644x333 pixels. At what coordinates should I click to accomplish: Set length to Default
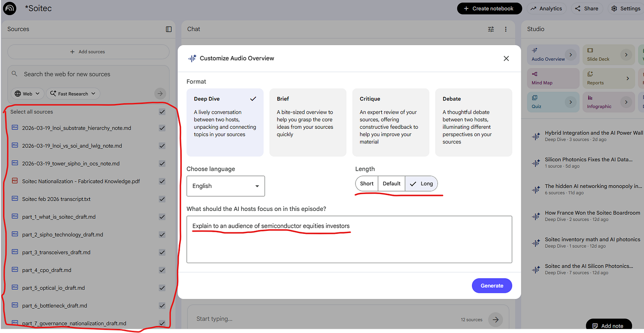(x=391, y=184)
